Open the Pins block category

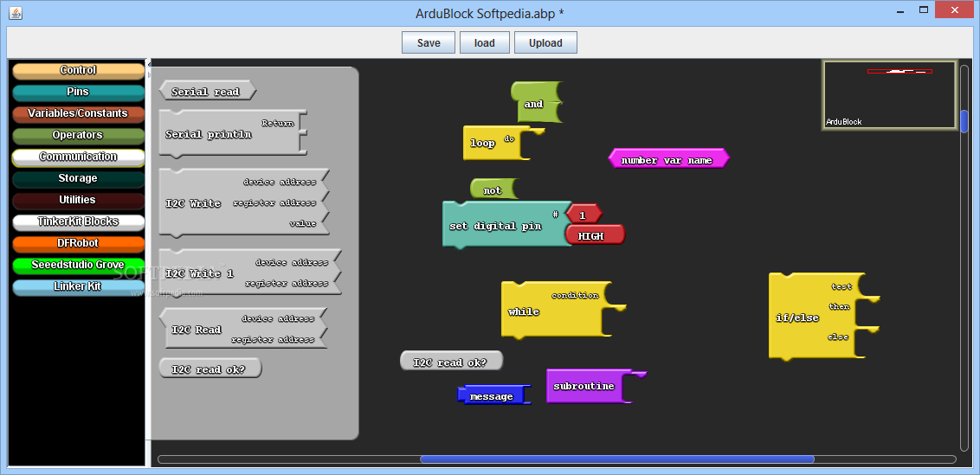pos(78,93)
